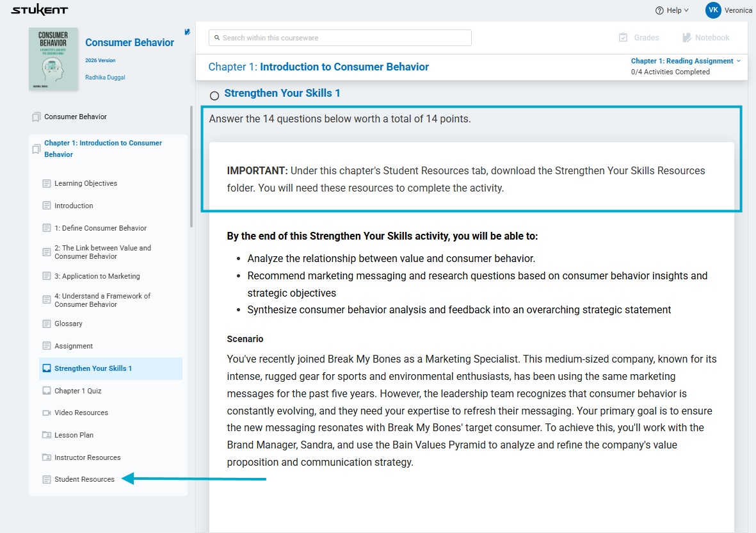Open the Learning Objectives page
The image size is (756, 533).
pyautogui.click(x=86, y=183)
